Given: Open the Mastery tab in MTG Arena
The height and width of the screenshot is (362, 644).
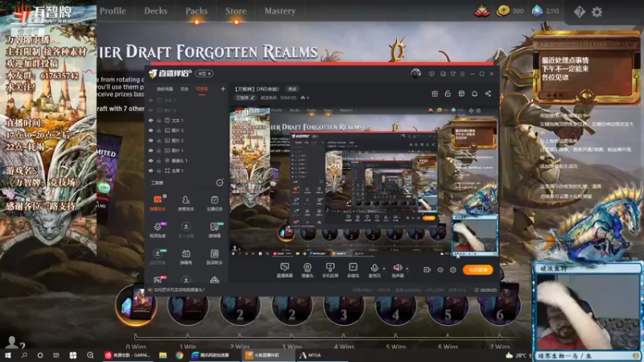Looking at the screenshot, I should [279, 11].
